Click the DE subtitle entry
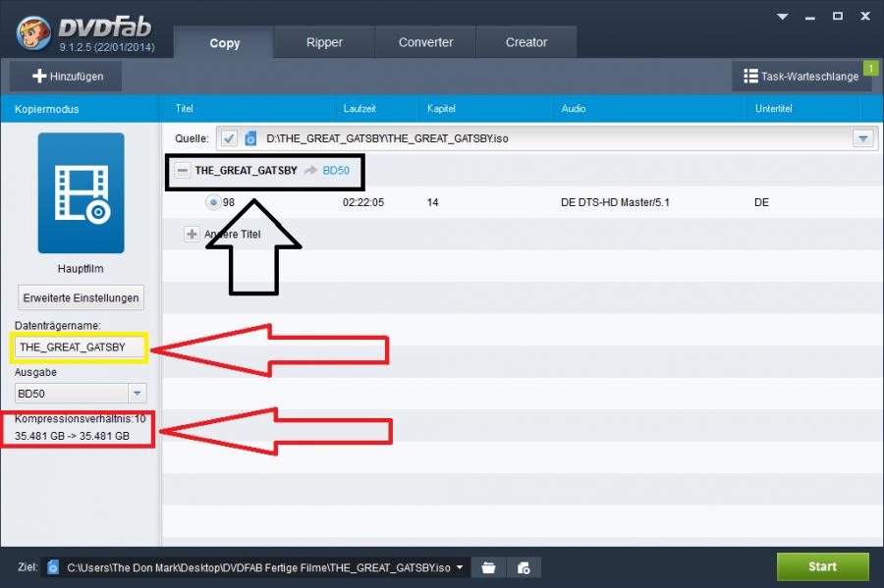Viewport: 884px width, 588px height. [x=761, y=202]
